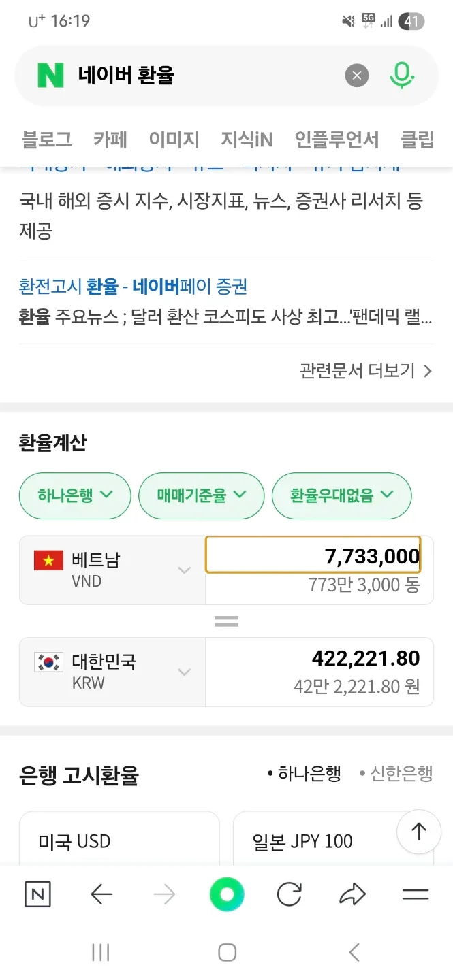Open the 지식iN tab
This screenshot has height=980, width=453.
click(247, 140)
